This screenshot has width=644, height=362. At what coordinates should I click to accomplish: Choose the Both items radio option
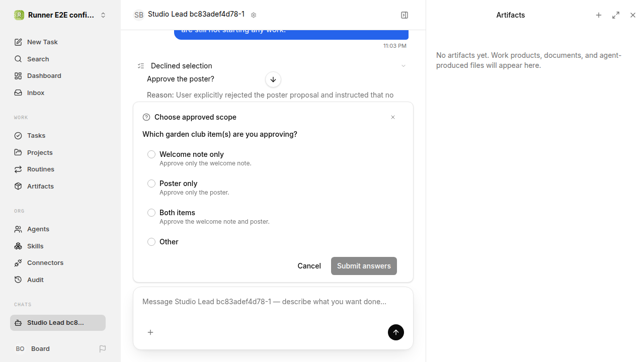(x=151, y=213)
